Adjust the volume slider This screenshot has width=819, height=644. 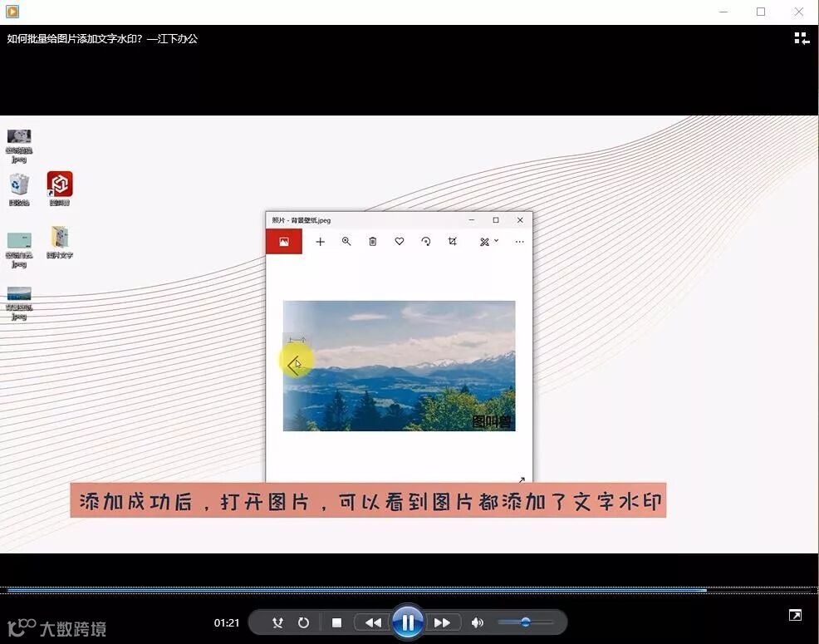[x=526, y=622]
